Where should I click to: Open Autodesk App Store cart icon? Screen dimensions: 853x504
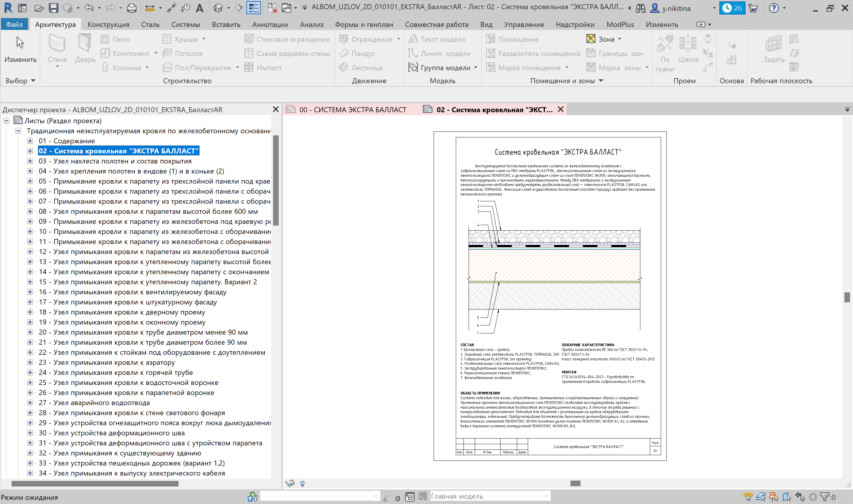pos(753,8)
